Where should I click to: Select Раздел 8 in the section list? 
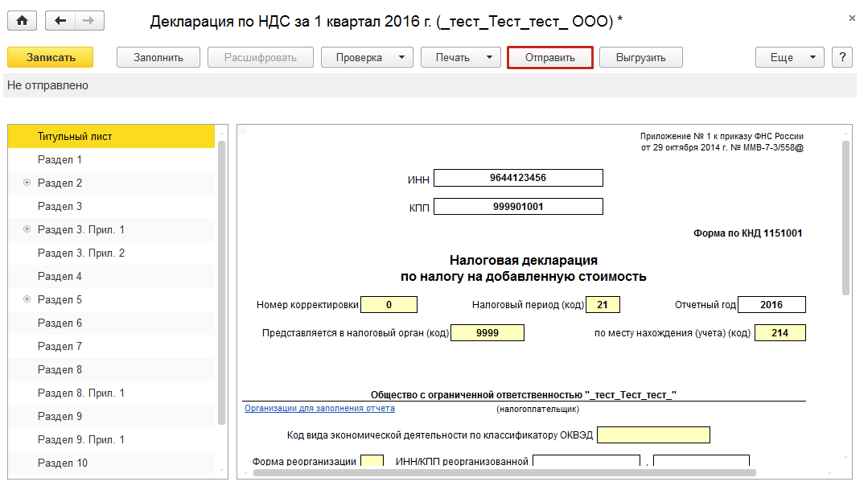pos(60,370)
